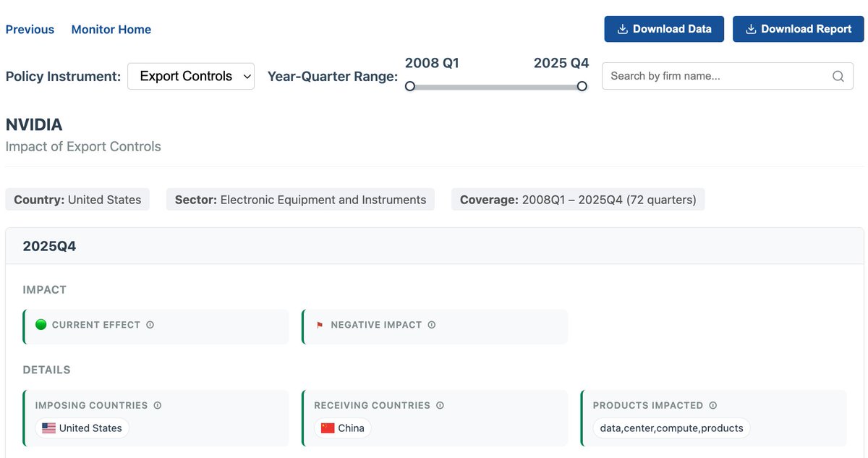Viewport: 868px width, 458px height.
Task: Click the NVIDIA firm heading
Action: (x=34, y=124)
